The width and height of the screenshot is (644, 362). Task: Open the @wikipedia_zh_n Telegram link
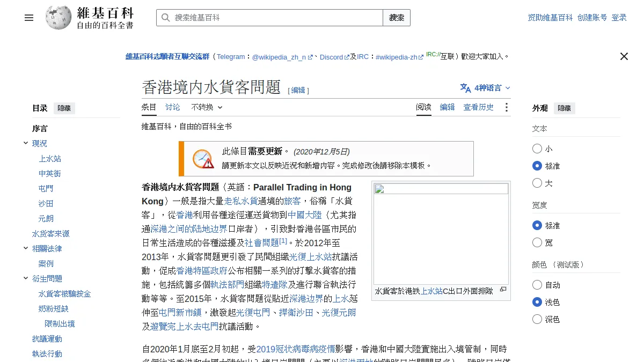pos(282,57)
